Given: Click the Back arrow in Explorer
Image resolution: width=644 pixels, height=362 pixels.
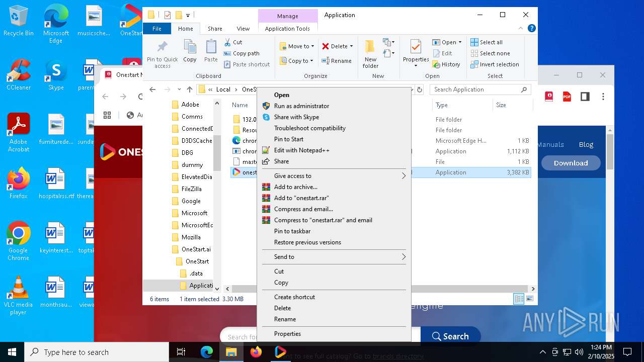Looking at the screenshot, I should click(x=152, y=89).
